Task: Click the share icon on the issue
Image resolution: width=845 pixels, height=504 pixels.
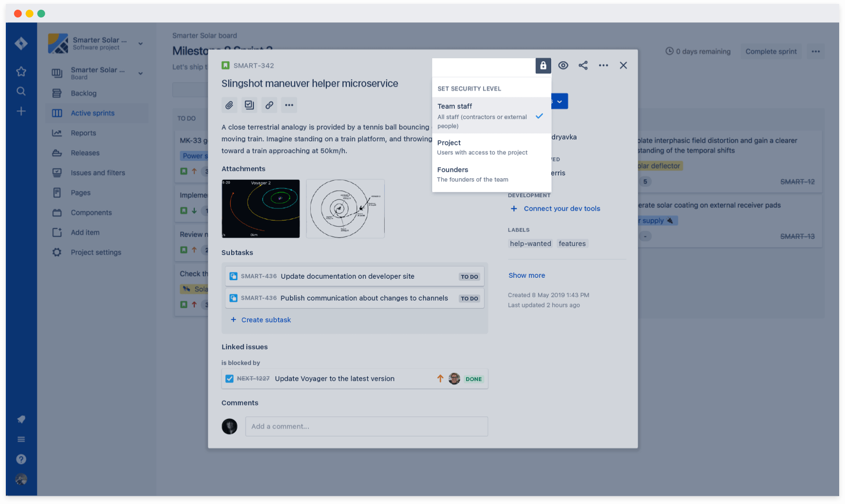Action: (583, 65)
